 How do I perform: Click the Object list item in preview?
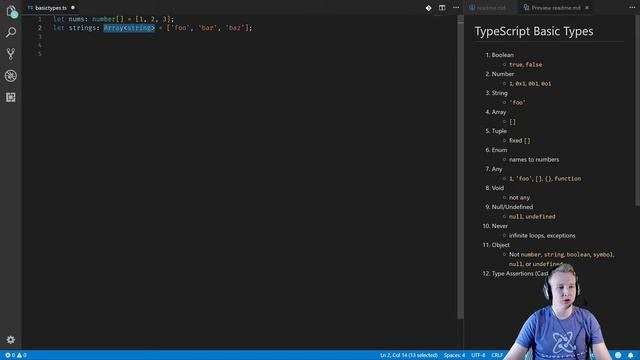coord(500,245)
